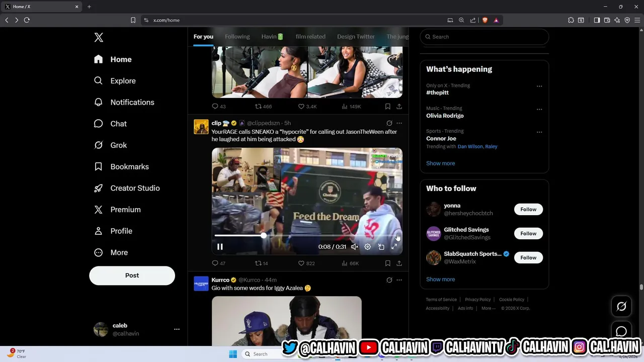Viewport: 644px width, 362px height.
Task: Open more options on clip post
Action: [x=399, y=123]
